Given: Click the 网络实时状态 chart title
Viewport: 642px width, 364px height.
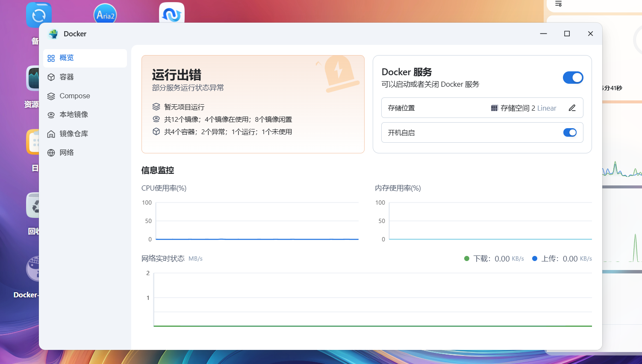Looking at the screenshot, I should [163, 258].
